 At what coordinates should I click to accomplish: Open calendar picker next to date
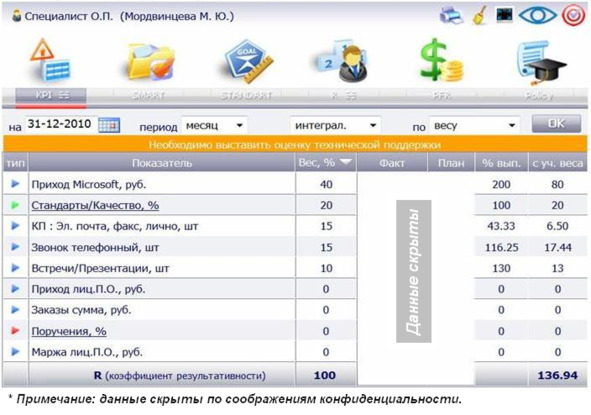tap(109, 125)
